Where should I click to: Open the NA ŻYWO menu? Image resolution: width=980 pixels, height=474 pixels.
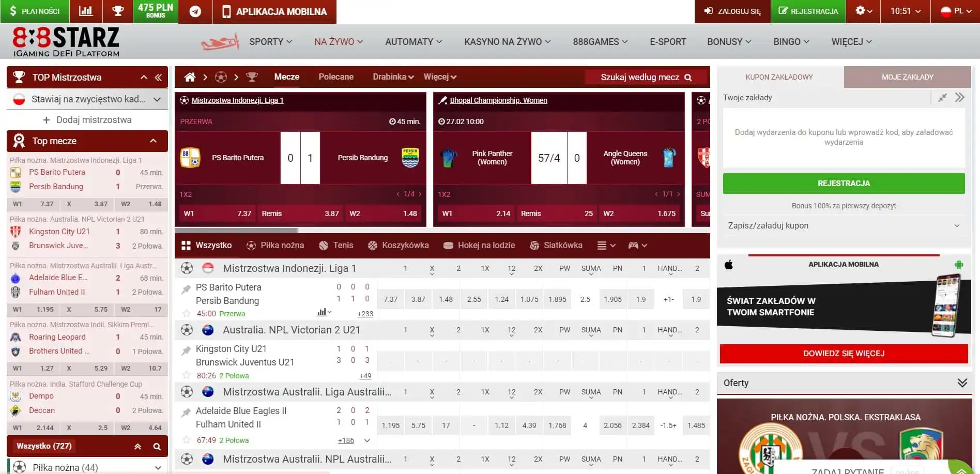click(x=339, y=42)
